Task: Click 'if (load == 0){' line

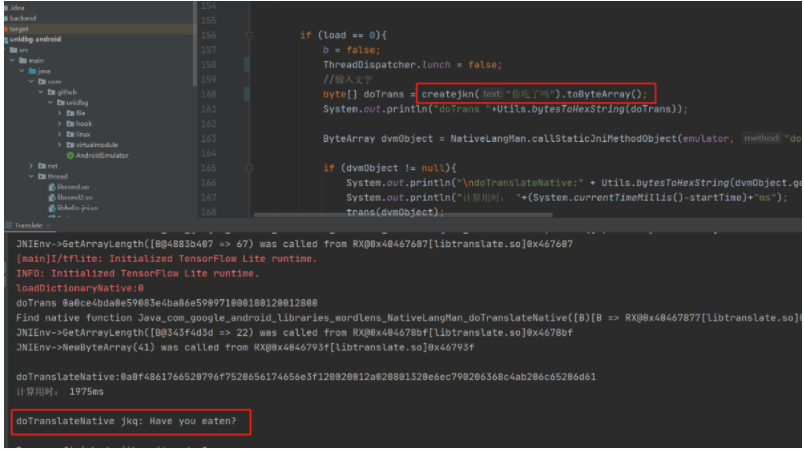Action: (x=343, y=35)
